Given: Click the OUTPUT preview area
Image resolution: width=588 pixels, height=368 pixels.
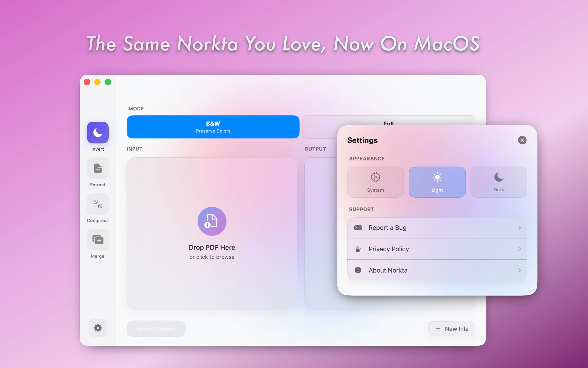Looking at the screenshot, I should [321, 233].
